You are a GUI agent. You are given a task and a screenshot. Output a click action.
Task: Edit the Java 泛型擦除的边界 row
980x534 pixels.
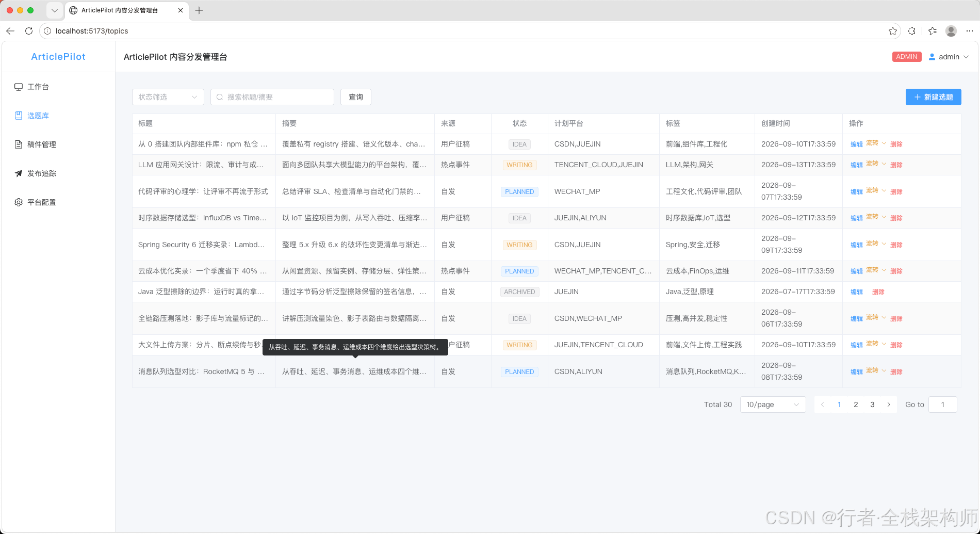coord(857,292)
